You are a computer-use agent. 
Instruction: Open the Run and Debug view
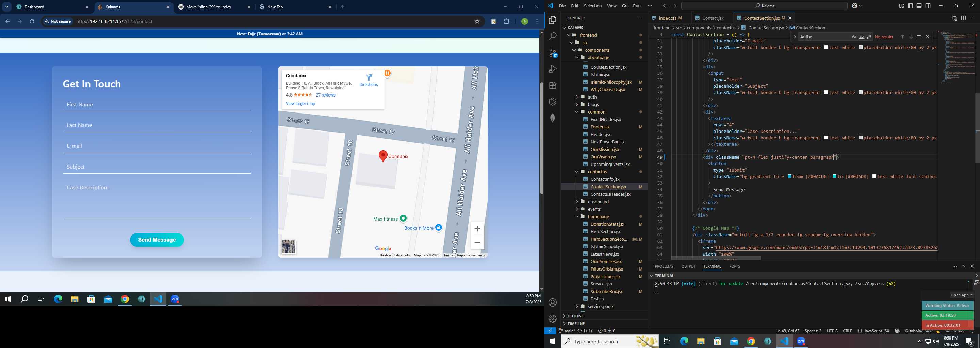(553, 69)
